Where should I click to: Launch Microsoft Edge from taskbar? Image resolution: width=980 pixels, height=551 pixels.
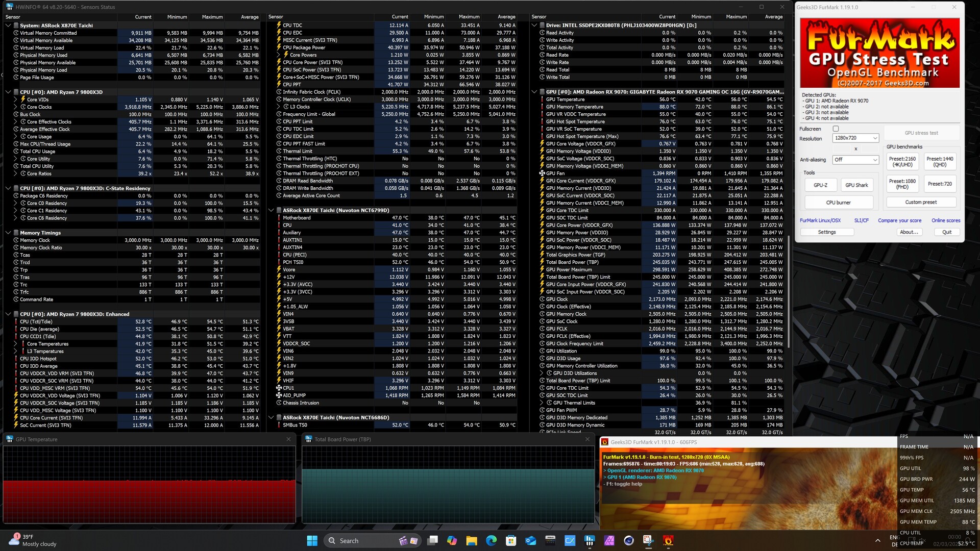[491, 541]
